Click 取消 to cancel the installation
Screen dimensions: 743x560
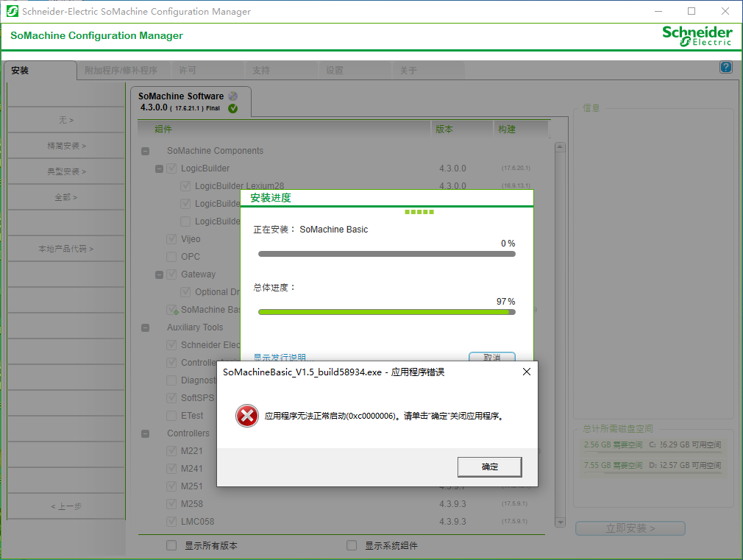pos(491,357)
